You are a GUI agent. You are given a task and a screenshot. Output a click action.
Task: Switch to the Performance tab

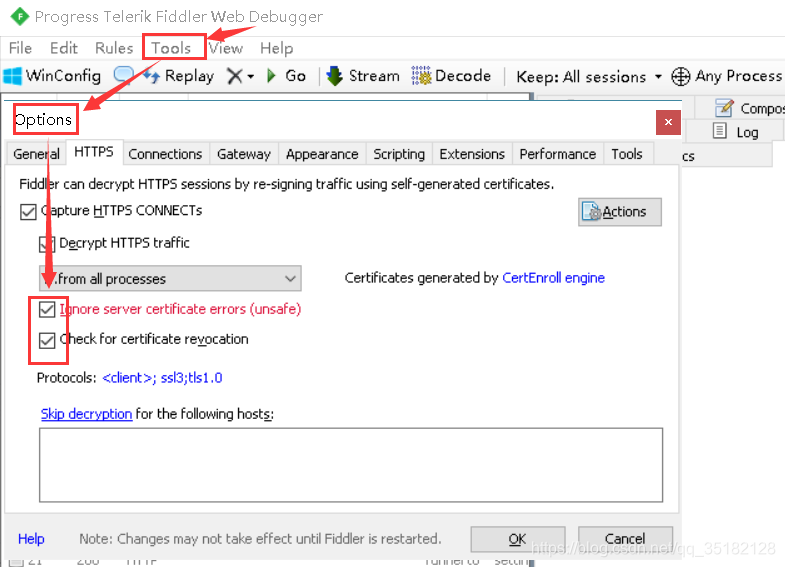[x=558, y=154]
